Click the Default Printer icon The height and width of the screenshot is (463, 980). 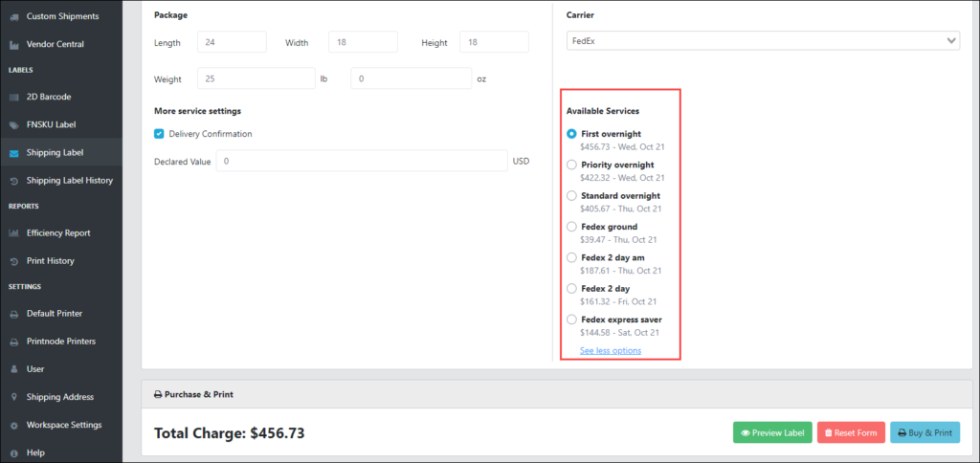[13, 314]
